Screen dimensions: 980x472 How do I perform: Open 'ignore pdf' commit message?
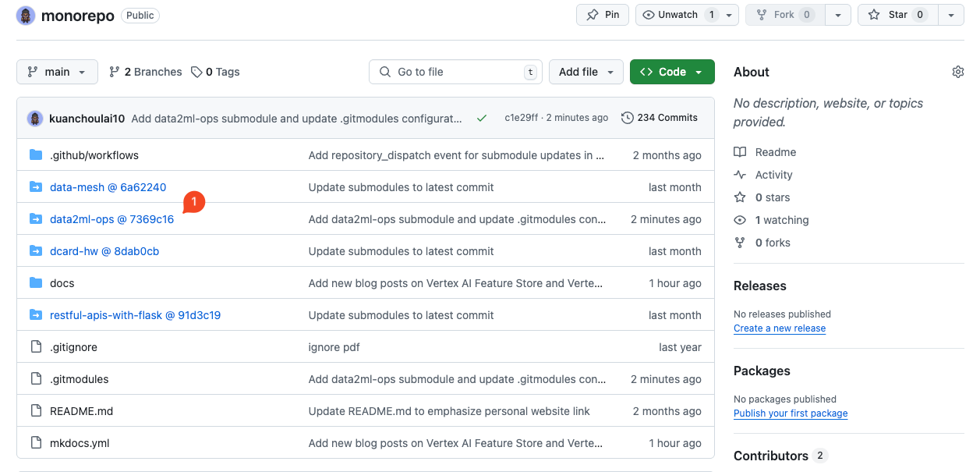(x=334, y=347)
